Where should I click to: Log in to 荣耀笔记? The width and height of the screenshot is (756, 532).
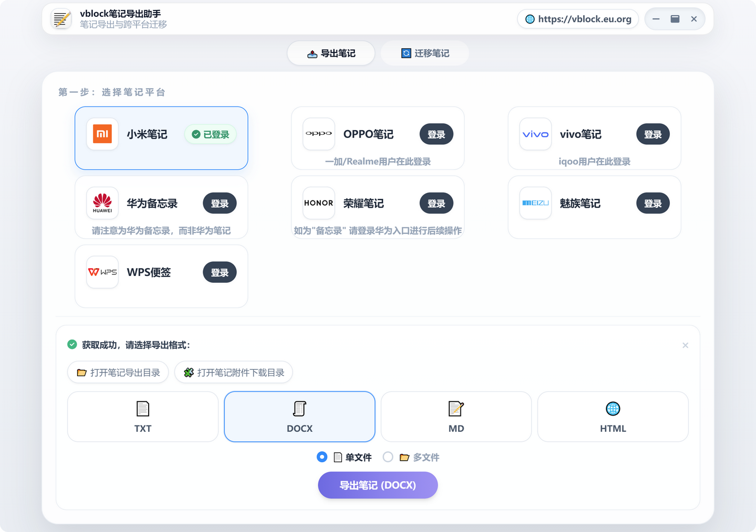point(436,204)
